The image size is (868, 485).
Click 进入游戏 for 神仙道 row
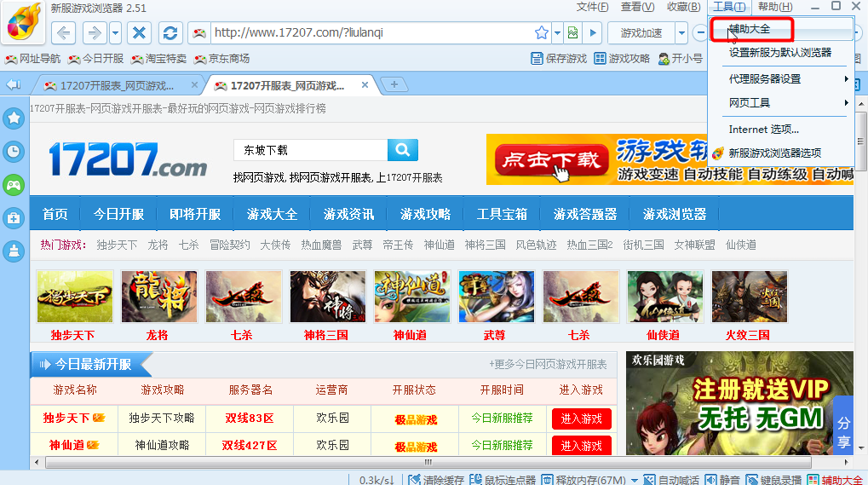tap(581, 445)
